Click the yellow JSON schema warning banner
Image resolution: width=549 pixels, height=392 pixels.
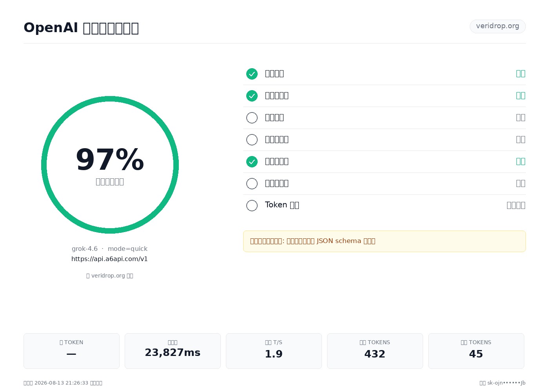coord(384,241)
